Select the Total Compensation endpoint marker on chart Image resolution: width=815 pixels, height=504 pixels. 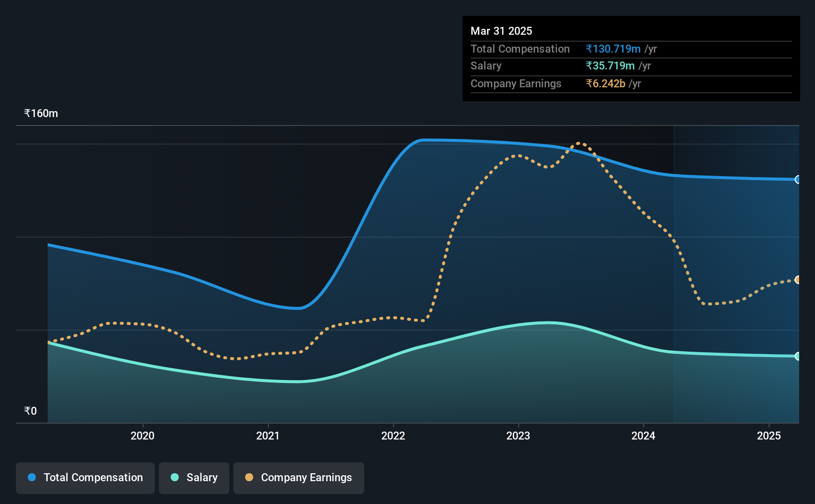pyautogui.click(x=798, y=180)
